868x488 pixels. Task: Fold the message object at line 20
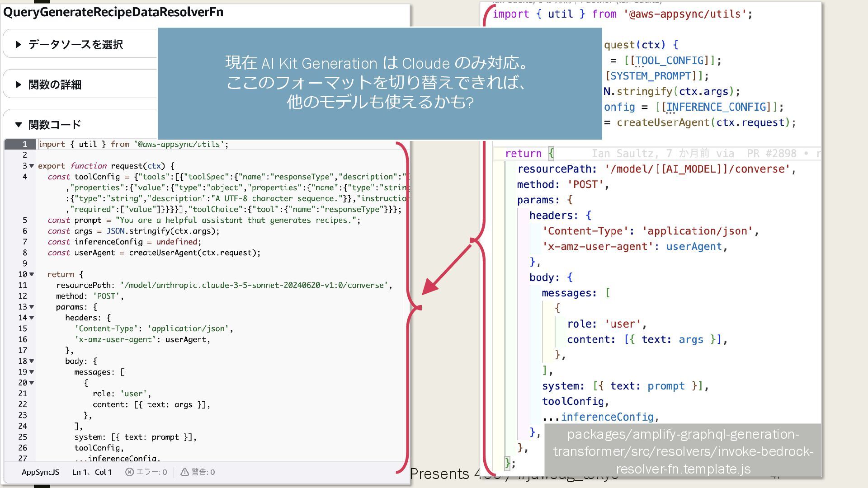click(32, 383)
